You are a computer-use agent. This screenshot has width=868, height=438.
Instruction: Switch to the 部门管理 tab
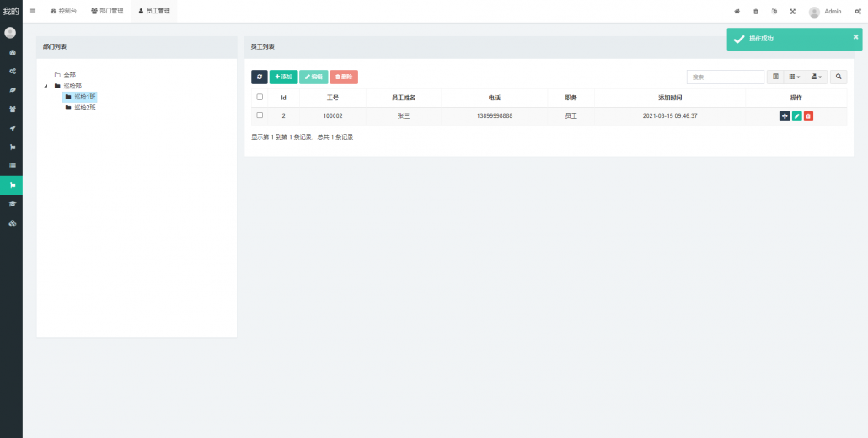tap(106, 11)
